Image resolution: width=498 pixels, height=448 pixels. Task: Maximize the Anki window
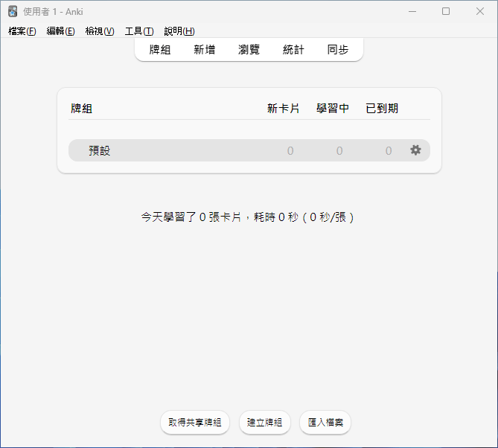tap(446, 11)
